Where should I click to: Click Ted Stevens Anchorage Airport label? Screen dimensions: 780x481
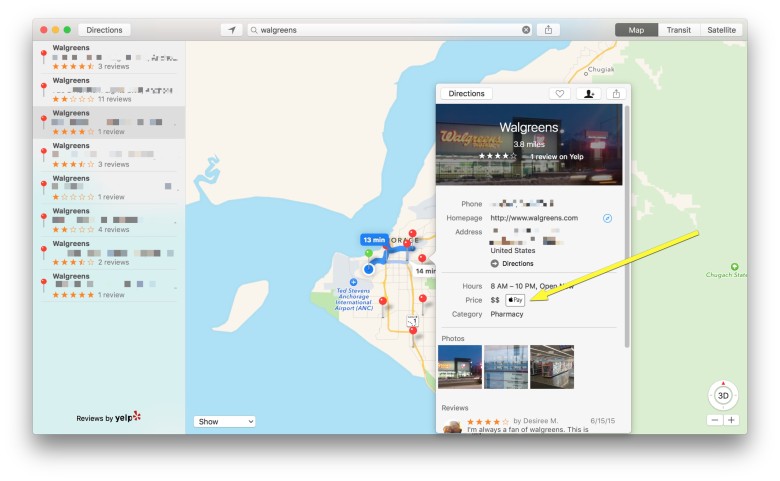[354, 299]
